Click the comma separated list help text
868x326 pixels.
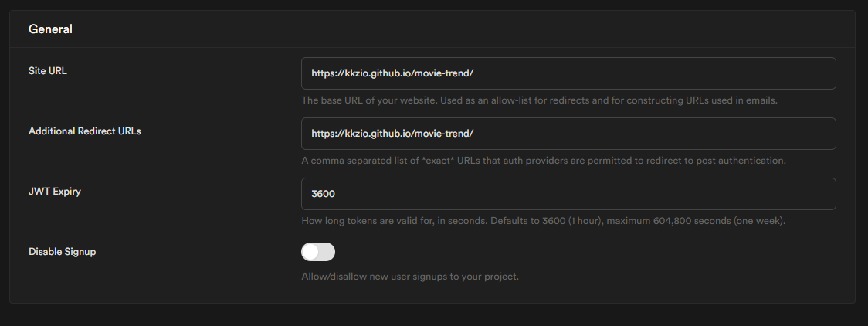(543, 161)
